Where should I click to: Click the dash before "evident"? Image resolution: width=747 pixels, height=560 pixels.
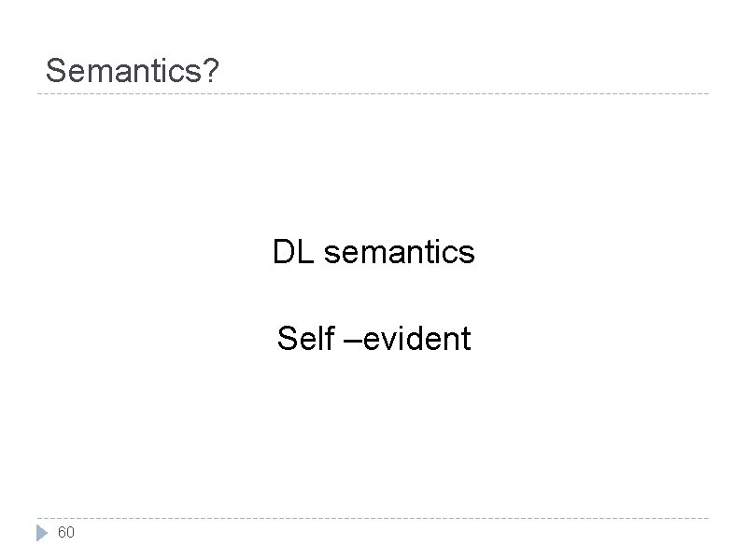point(354,340)
